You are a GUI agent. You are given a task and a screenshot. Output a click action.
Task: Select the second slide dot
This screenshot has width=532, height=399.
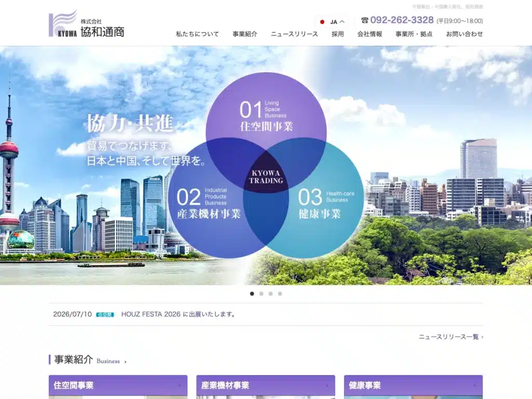[261, 294]
